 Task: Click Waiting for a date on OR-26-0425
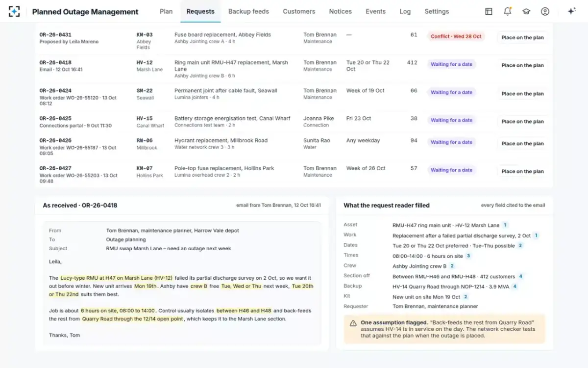point(451,120)
